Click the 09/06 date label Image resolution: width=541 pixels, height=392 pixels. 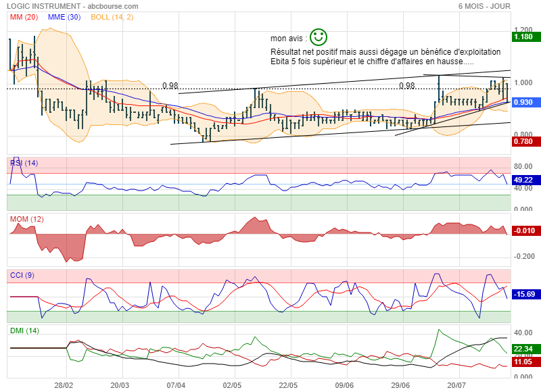(x=344, y=385)
